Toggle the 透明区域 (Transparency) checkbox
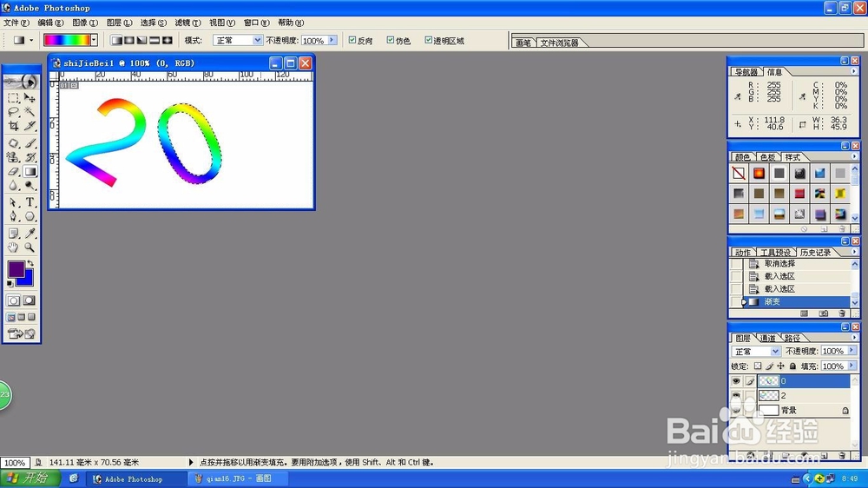Screen dimensions: 868x488 [x=428, y=40]
